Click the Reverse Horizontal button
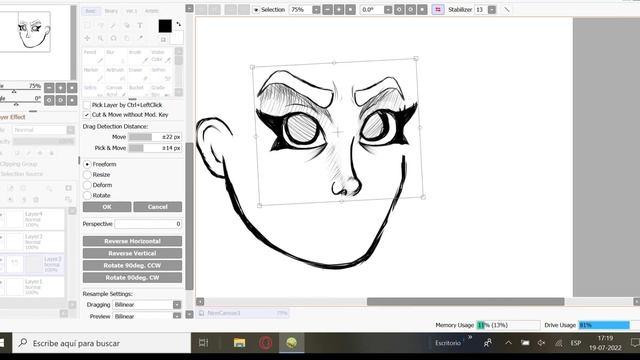Viewport: 640px width, 360px height. 132,241
